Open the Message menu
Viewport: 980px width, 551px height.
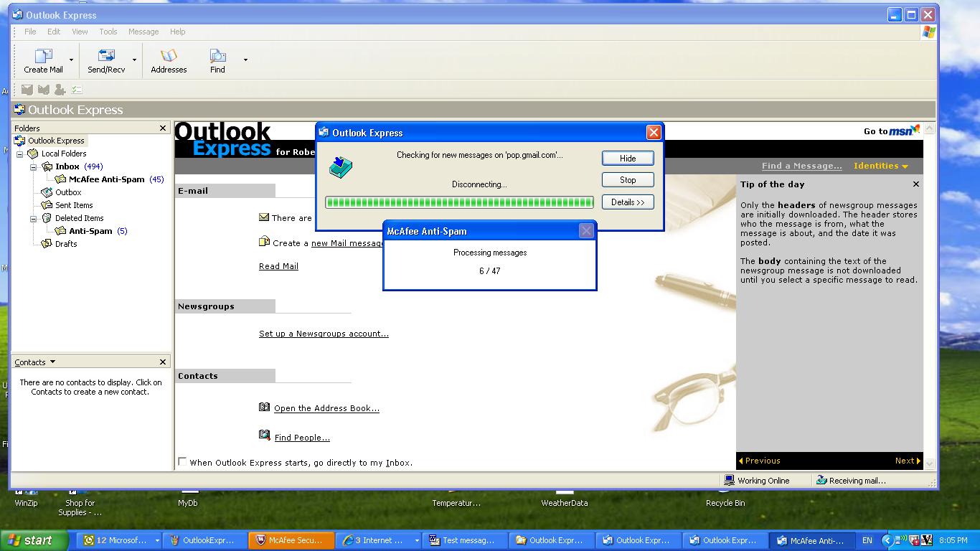(143, 32)
